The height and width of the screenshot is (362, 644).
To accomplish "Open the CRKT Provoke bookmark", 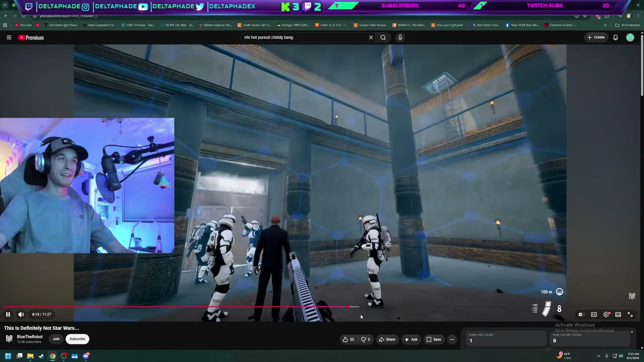I will click(x=138, y=25).
